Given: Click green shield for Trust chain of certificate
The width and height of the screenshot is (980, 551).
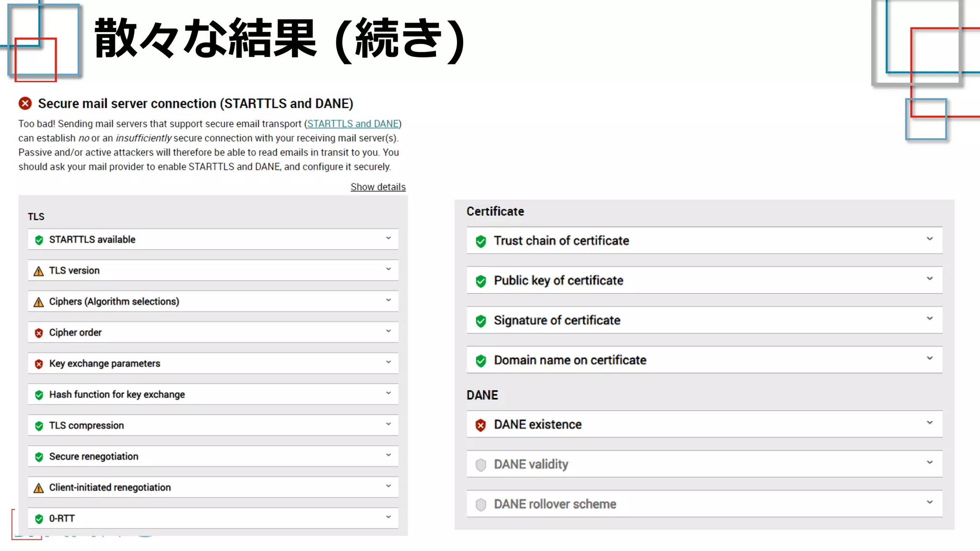Looking at the screenshot, I should 481,241.
